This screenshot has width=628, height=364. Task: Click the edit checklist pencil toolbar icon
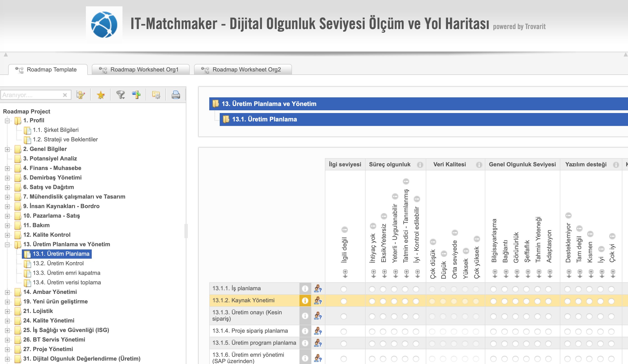(x=80, y=95)
